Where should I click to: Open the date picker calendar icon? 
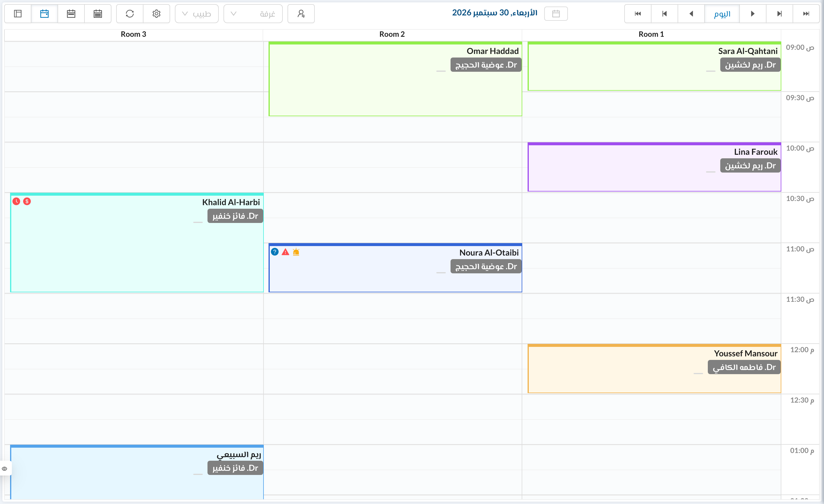coord(556,14)
